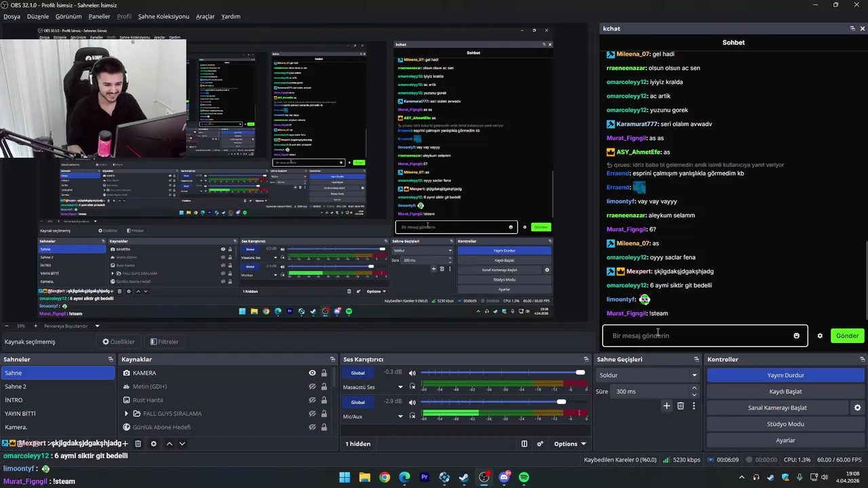
Task: Open the Soldur transition dropdown
Action: 647,375
